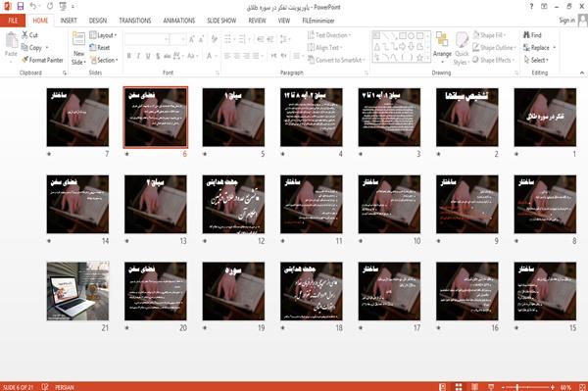Select slide 21 thumbnail with laptop image
Screen dimensions: 588x391
[x=78, y=291]
